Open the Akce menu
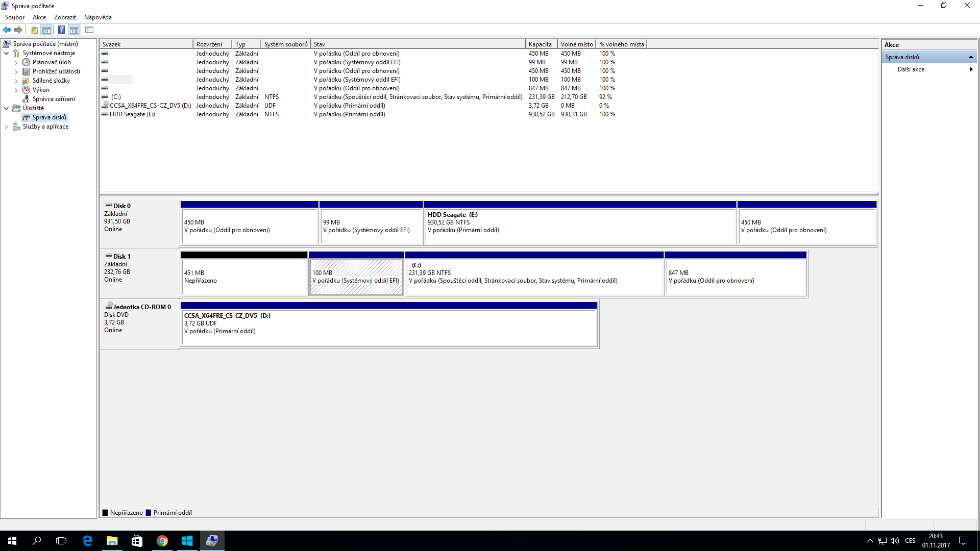Image resolution: width=980 pixels, height=551 pixels. [39, 17]
